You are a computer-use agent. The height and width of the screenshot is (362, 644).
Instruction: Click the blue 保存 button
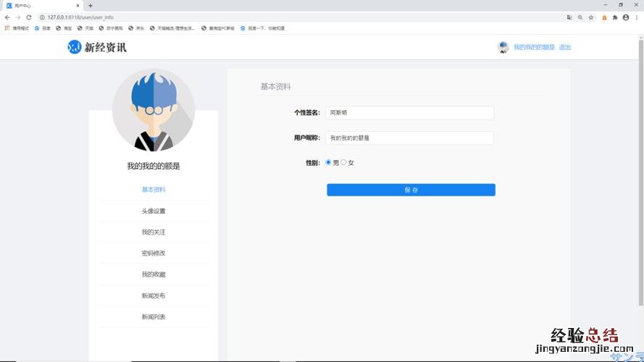point(411,190)
